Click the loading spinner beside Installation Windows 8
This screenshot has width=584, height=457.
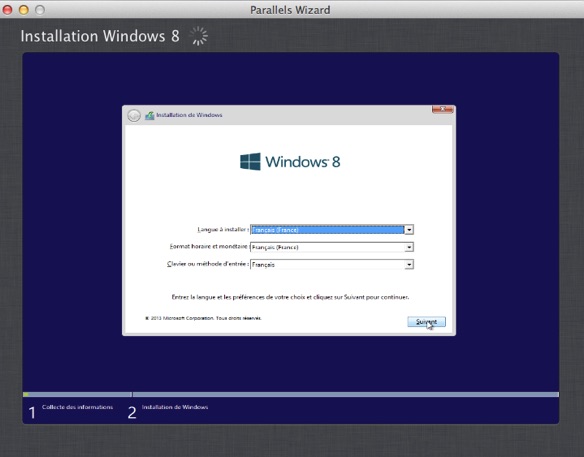click(199, 36)
